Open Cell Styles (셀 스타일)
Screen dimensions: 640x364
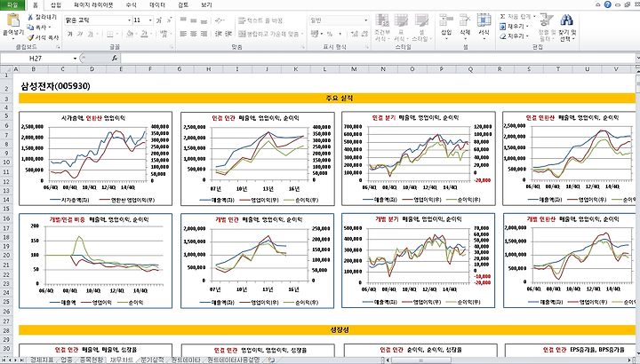click(x=421, y=28)
